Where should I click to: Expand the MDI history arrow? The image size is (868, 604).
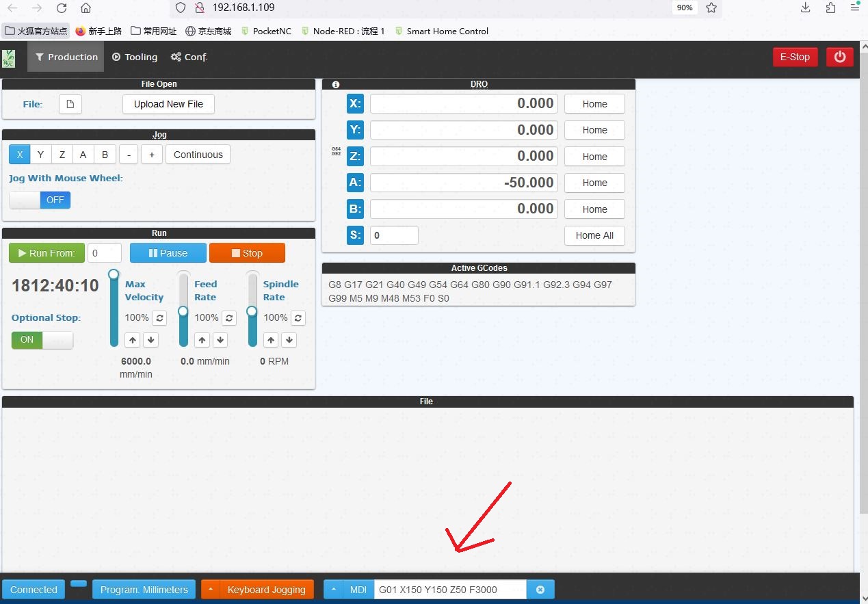[334, 590]
